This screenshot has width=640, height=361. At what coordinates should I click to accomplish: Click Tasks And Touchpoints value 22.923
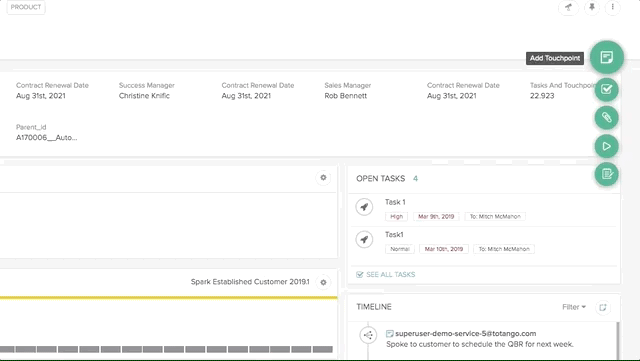[x=542, y=96]
